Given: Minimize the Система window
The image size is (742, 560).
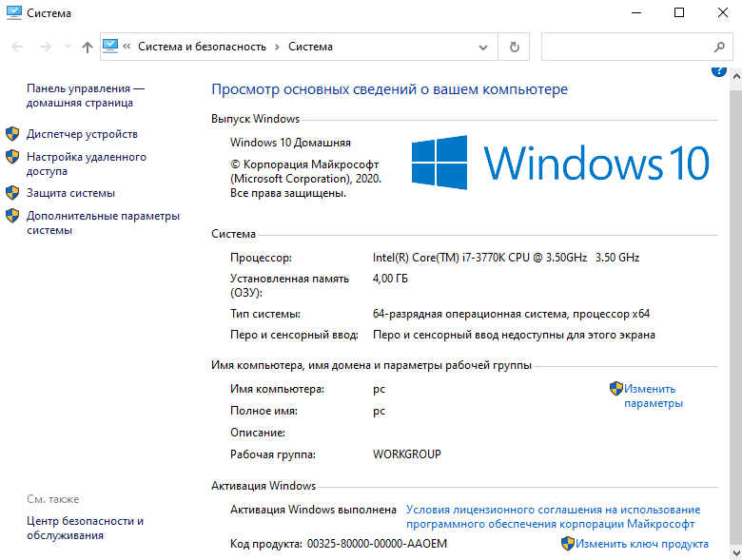Looking at the screenshot, I should pos(636,12).
